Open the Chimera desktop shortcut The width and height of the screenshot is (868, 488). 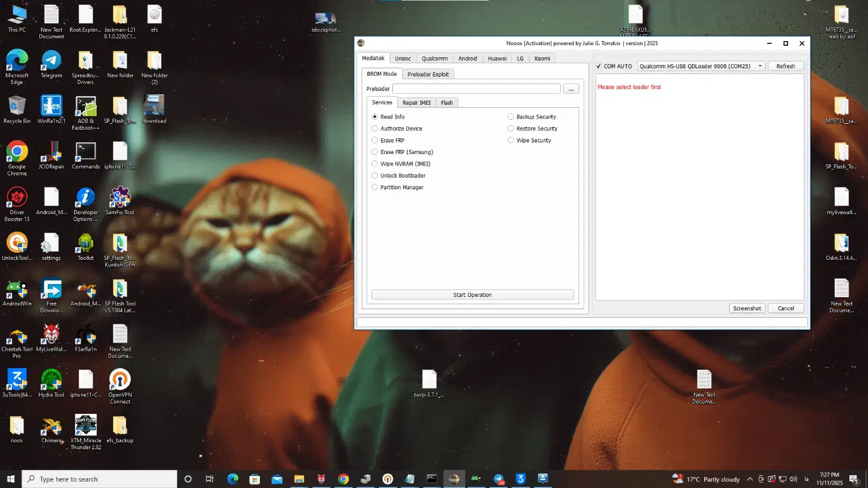pos(52,426)
